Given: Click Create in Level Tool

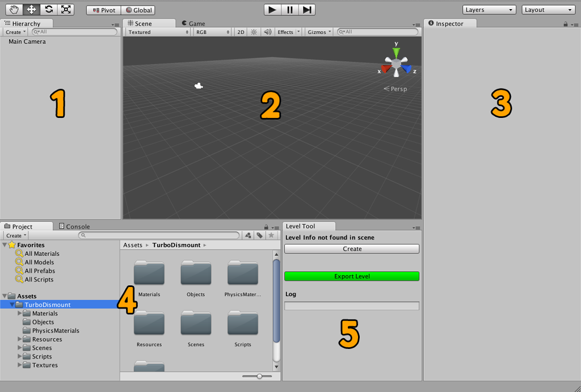Looking at the screenshot, I should (352, 248).
